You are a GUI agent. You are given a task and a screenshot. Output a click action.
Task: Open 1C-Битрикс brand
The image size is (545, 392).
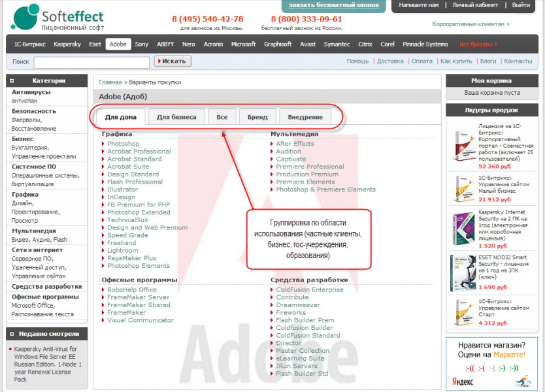pyautogui.click(x=29, y=44)
